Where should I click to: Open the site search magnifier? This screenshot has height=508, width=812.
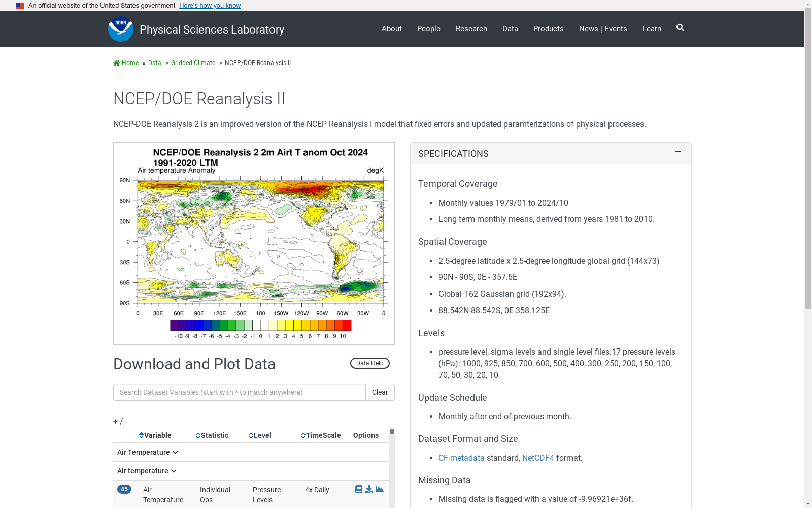[680, 28]
